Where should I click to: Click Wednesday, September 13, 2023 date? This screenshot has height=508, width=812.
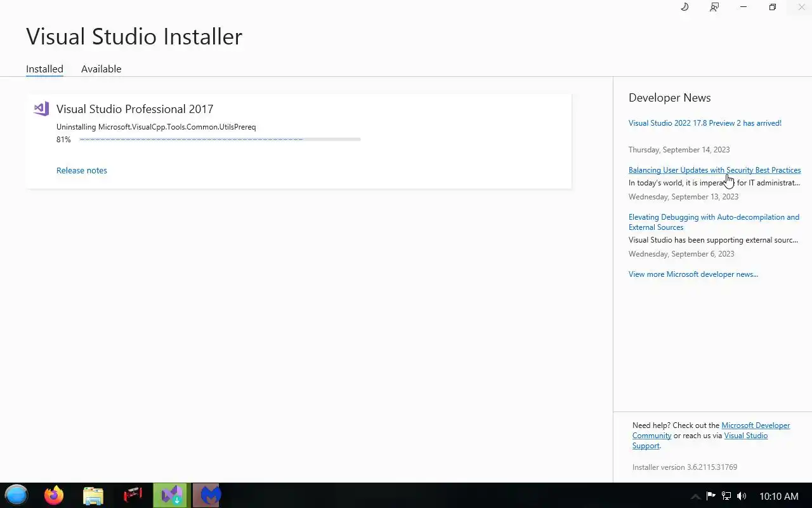pos(683,197)
